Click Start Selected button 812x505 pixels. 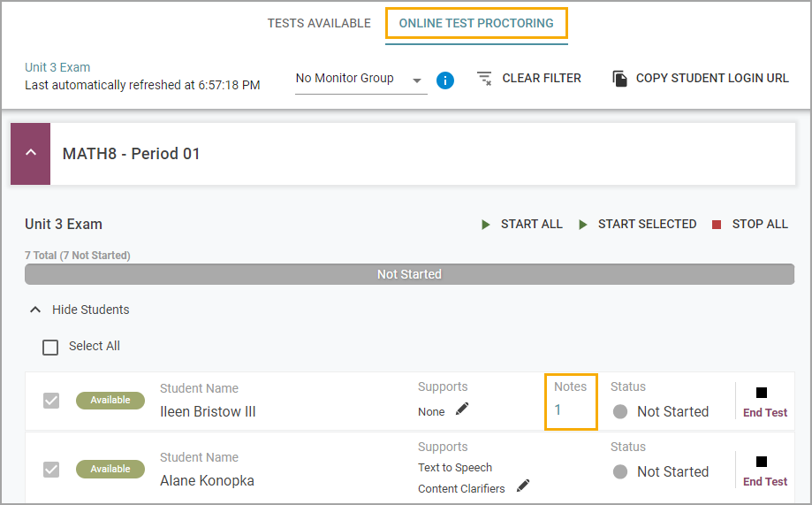click(637, 224)
